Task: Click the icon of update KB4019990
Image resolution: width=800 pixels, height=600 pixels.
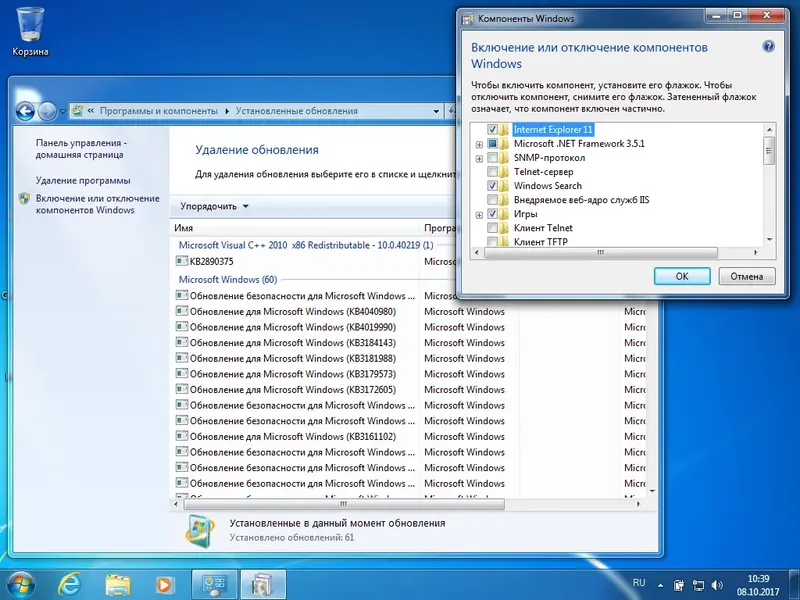Action: click(x=181, y=327)
